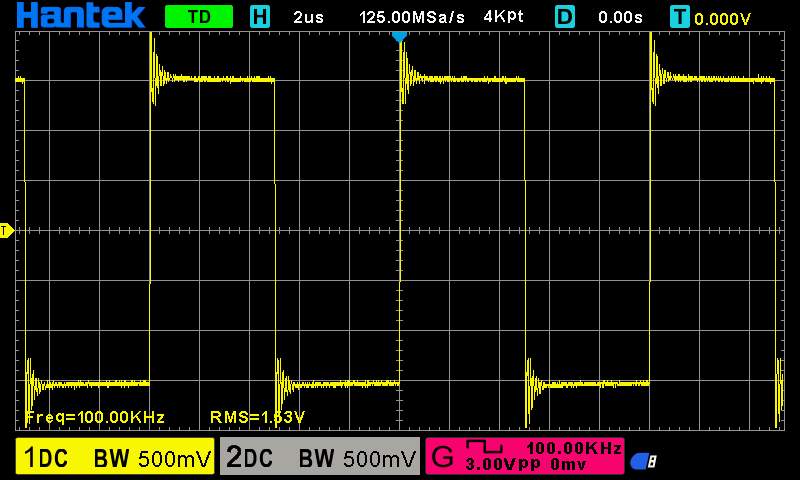This screenshot has height=480, width=800.
Task: Click the generator 100.00KHz frequency value
Action: (x=573, y=448)
